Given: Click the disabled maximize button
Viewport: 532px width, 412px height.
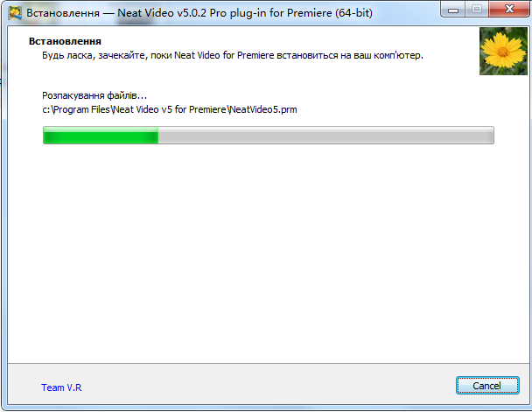Looking at the screenshot, I should 477,10.
